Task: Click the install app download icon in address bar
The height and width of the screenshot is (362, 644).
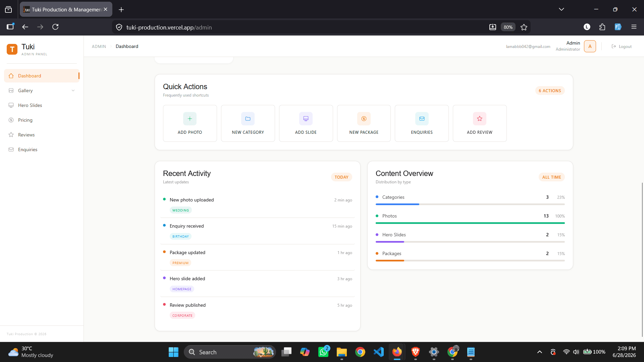Action: (493, 27)
